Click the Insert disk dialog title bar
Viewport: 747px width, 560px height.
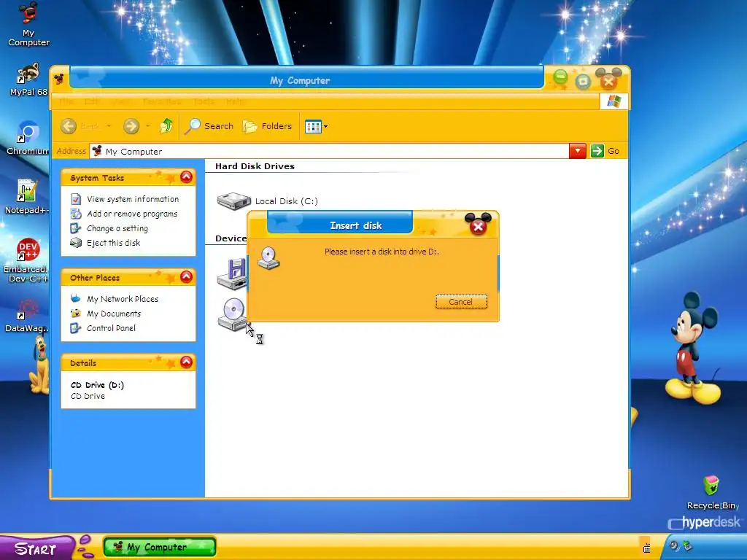pyautogui.click(x=356, y=225)
